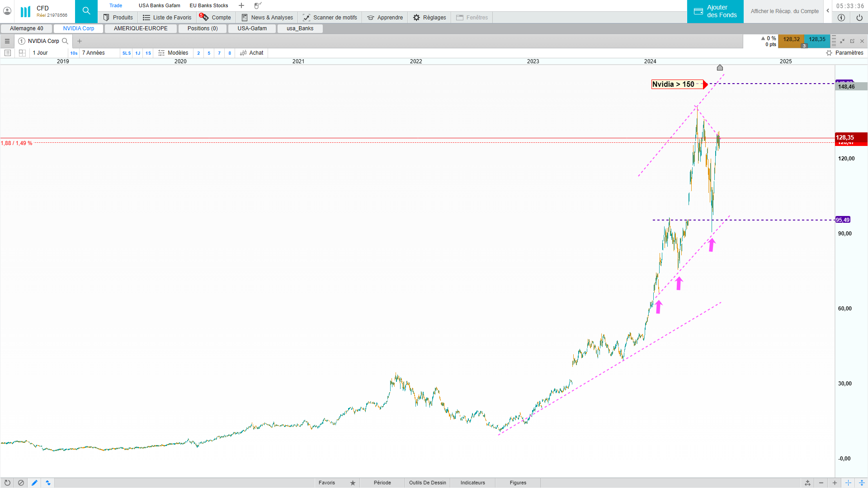Image resolution: width=868 pixels, height=488 pixels.
Task: Click the refresh chart icon at bottom-left
Action: 7,483
